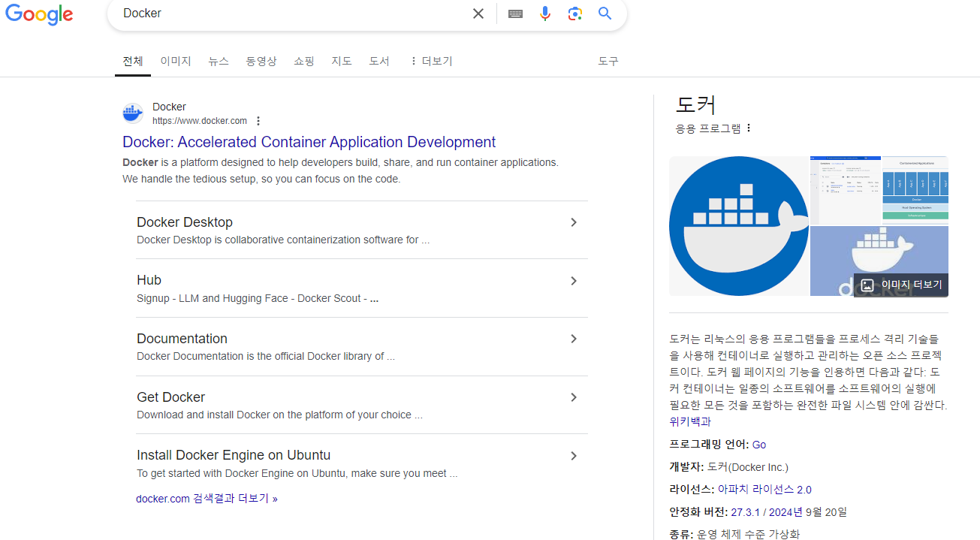Click the 운영 체제 수준 가상화 link
This screenshot has width=980, height=540.
[748, 534]
